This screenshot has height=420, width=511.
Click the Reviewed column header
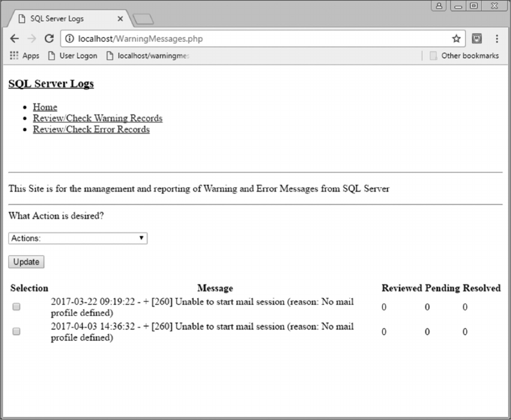(x=401, y=288)
